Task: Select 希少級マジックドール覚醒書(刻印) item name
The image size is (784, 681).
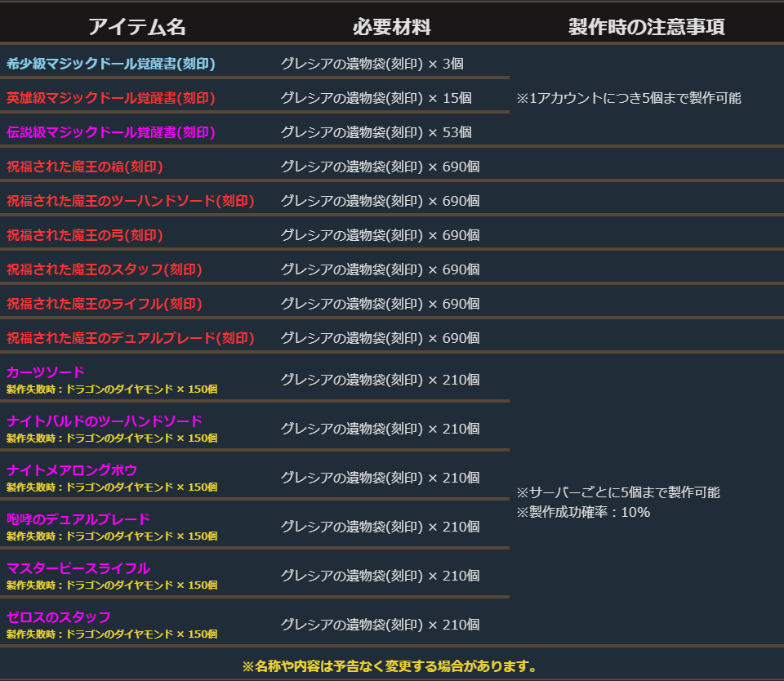Action: pyautogui.click(x=111, y=64)
